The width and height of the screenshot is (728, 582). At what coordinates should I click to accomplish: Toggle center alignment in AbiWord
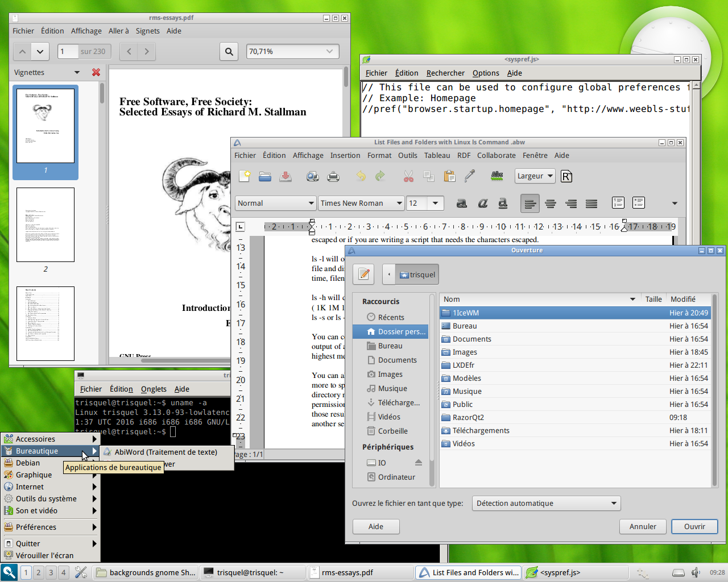(x=551, y=203)
